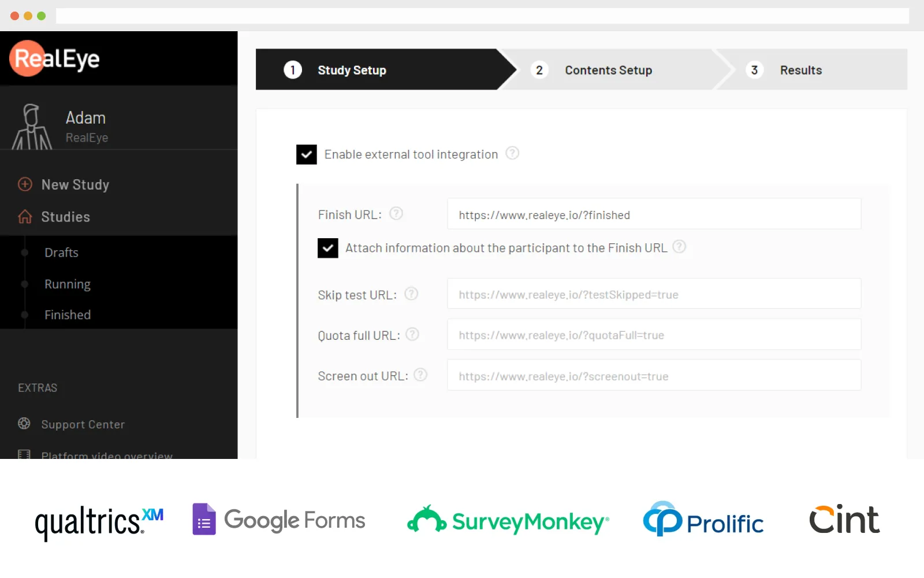924x578 pixels.
Task: Open Running studies list
Action: pyautogui.click(x=68, y=284)
